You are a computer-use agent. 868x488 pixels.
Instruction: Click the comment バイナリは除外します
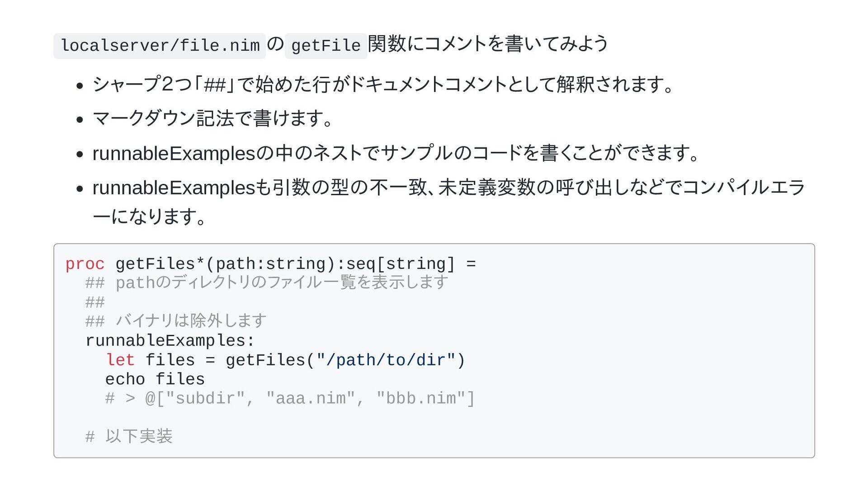pos(191,321)
